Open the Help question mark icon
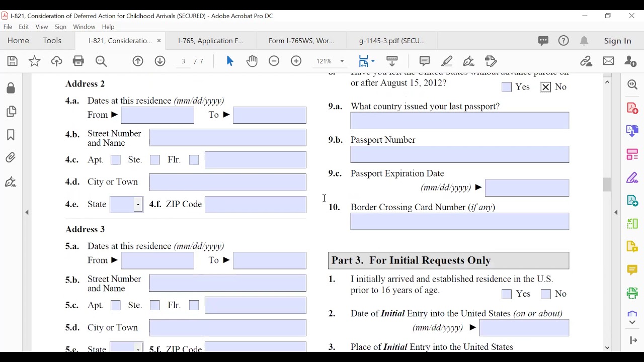Viewport: 644px width, 362px height. (563, 41)
